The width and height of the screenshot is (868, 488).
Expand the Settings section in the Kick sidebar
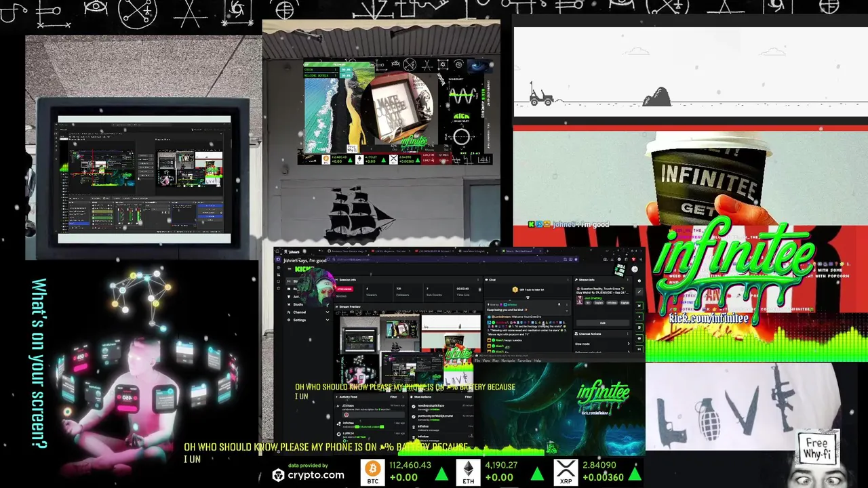pyautogui.click(x=328, y=320)
